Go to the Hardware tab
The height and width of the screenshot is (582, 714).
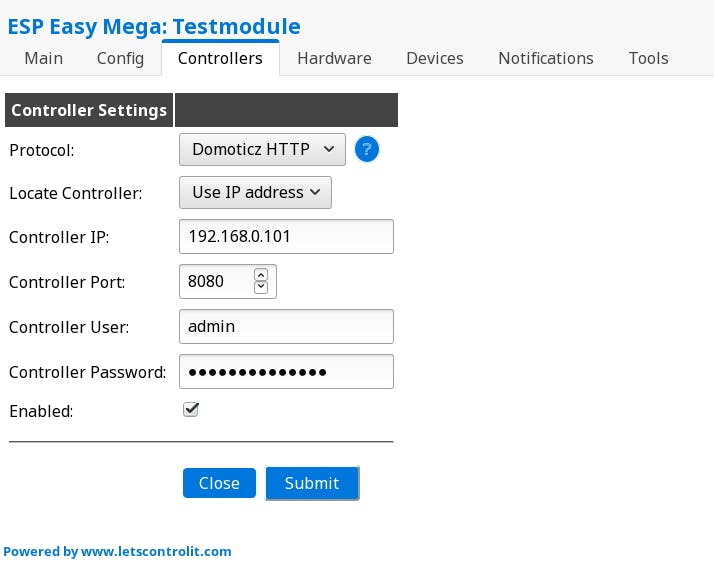pos(334,58)
